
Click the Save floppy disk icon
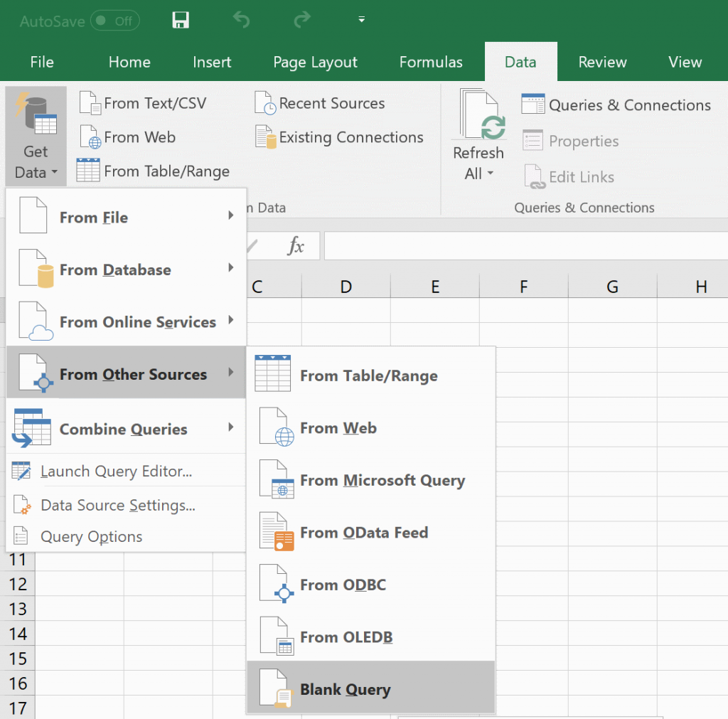[x=181, y=20]
